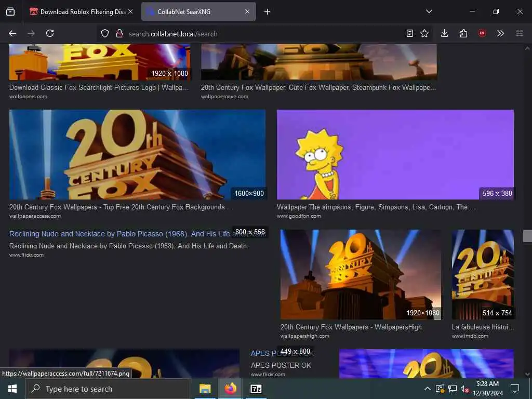Open Reclining Nude and Necklace Picasso link
The image size is (532, 399).
tap(120, 234)
